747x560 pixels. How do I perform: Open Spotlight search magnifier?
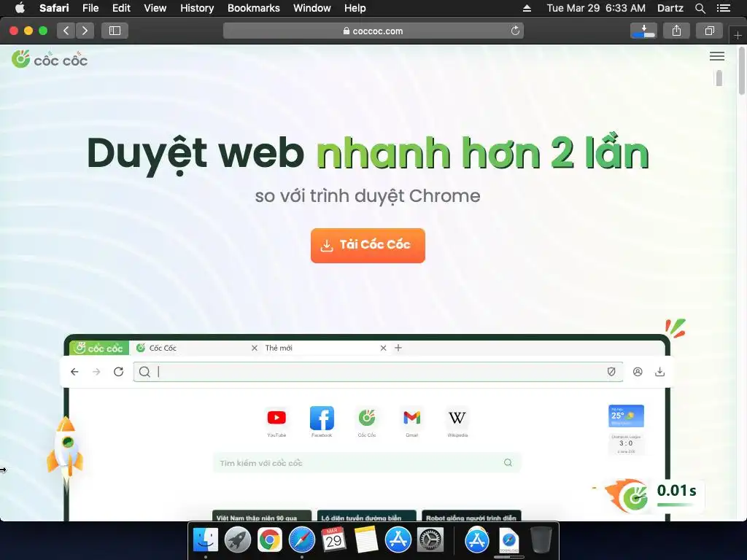[x=700, y=8]
